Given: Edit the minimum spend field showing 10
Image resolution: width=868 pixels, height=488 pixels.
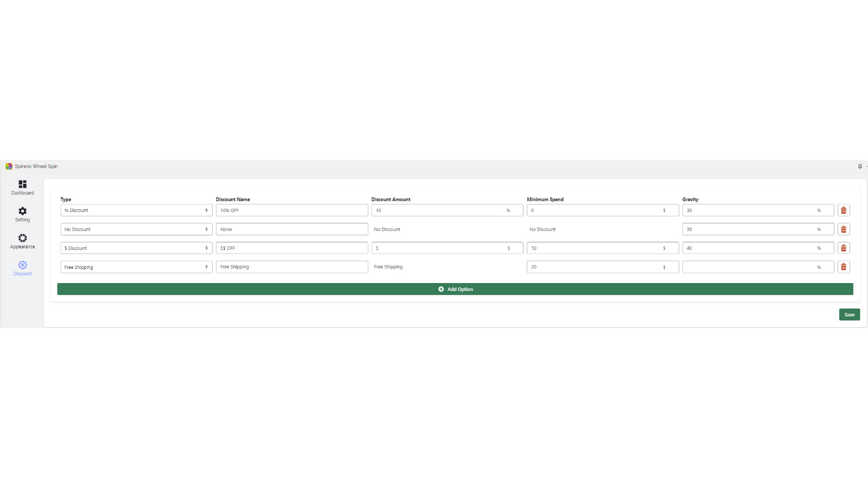Looking at the screenshot, I should pos(603,248).
